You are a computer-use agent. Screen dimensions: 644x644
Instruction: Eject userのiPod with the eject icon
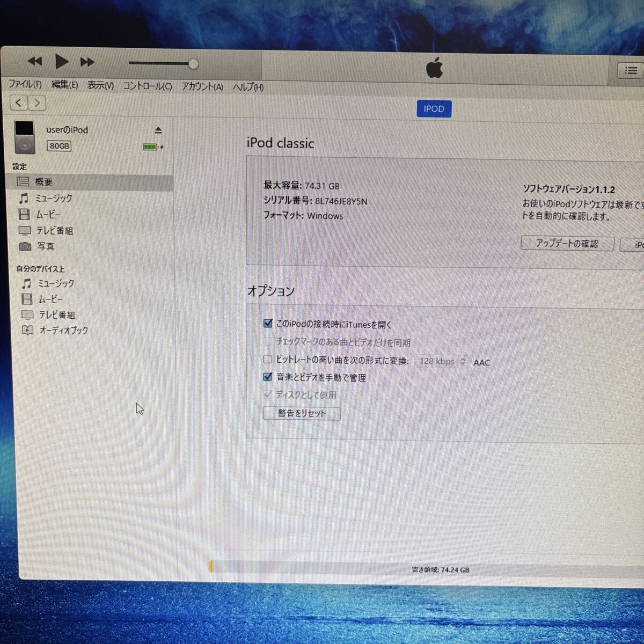[158, 130]
